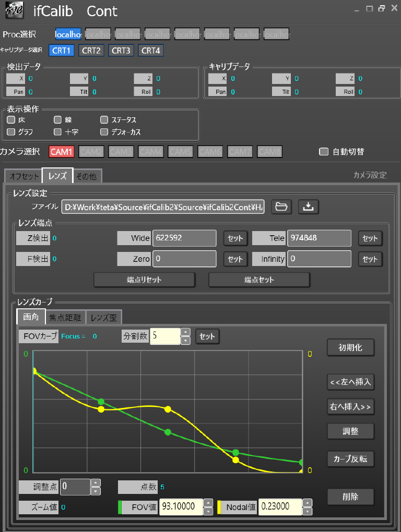This screenshot has height=532, width=401.
Task: Click the ifCalib app logo icon
Action: tap(14, 10)
